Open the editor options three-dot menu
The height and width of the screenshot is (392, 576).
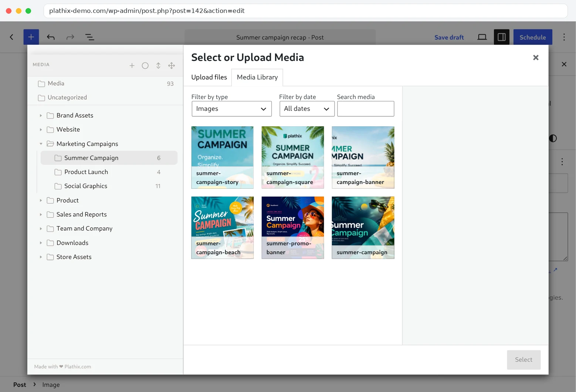click(x=564, y=37)
